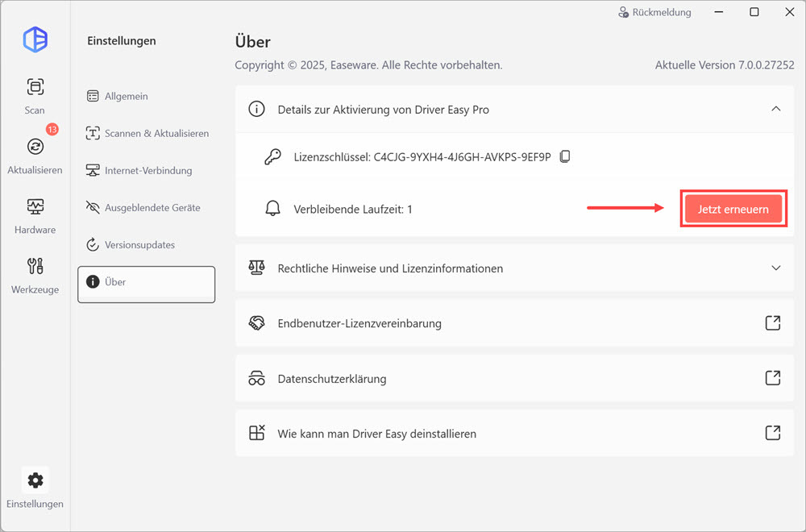Expand Rechtliche Hinweise und Lizenzinformationen
This screenshot has width=806, height=532.
(x=775, y=268)
